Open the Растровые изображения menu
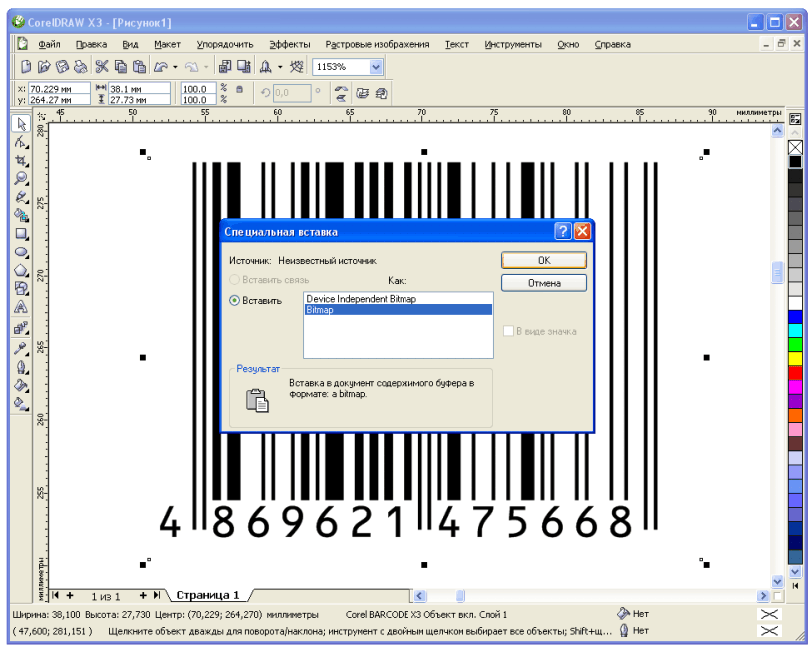This screenshot has width=812, height=647. click(x=378, y=45)
